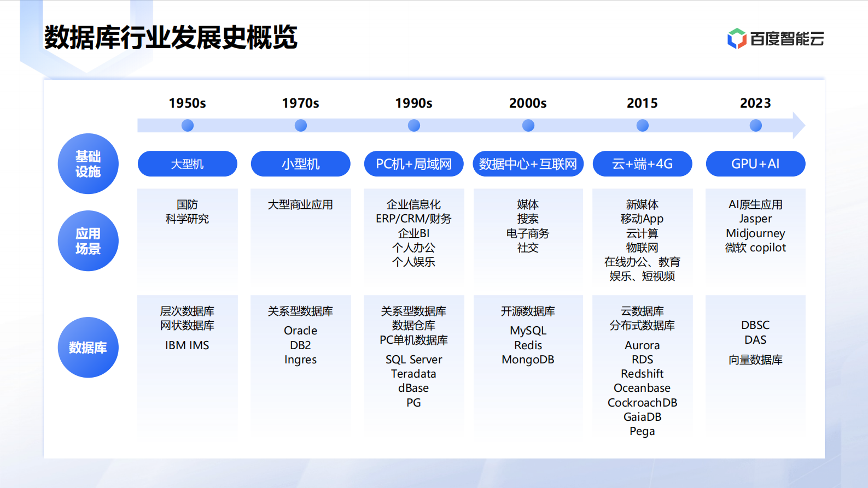Click the CockroachDB text

tap(643, 403)
